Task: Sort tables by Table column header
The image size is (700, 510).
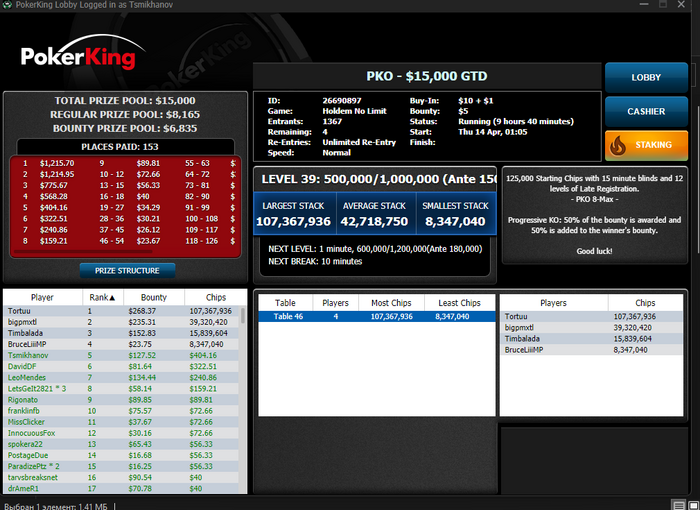Action: (x=285, y=303)
